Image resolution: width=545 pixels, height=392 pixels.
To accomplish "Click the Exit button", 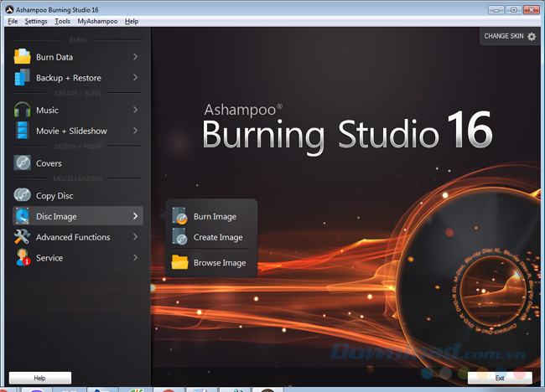I will click(500, 378).
